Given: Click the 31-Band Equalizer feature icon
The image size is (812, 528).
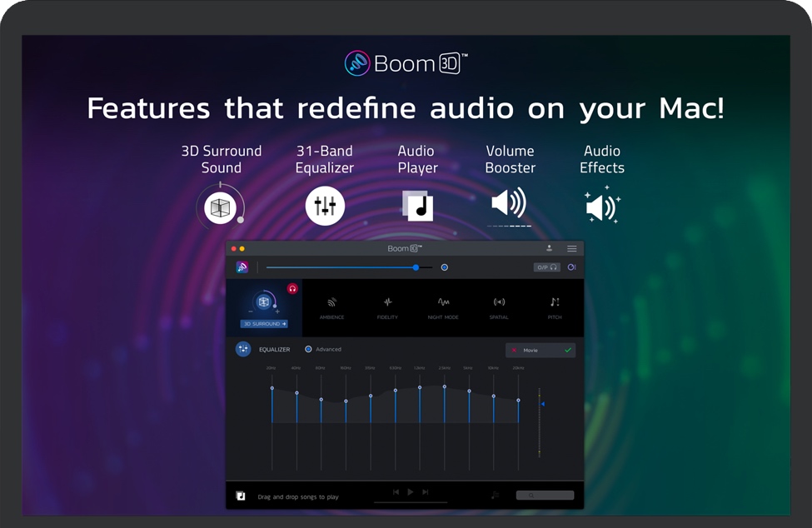Looking at the screenshot, I should click(x=325, y=206).
